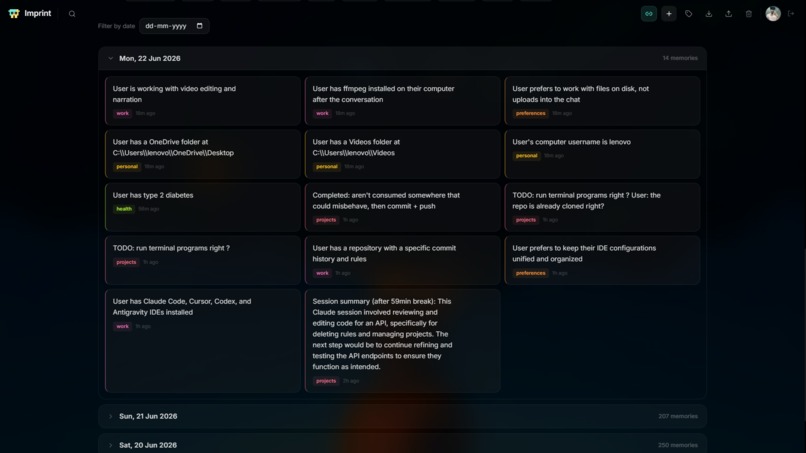Viewport: 806px width, 453px height.
Task: Open the IDE configurations preference memory
Action: [602, 260]
